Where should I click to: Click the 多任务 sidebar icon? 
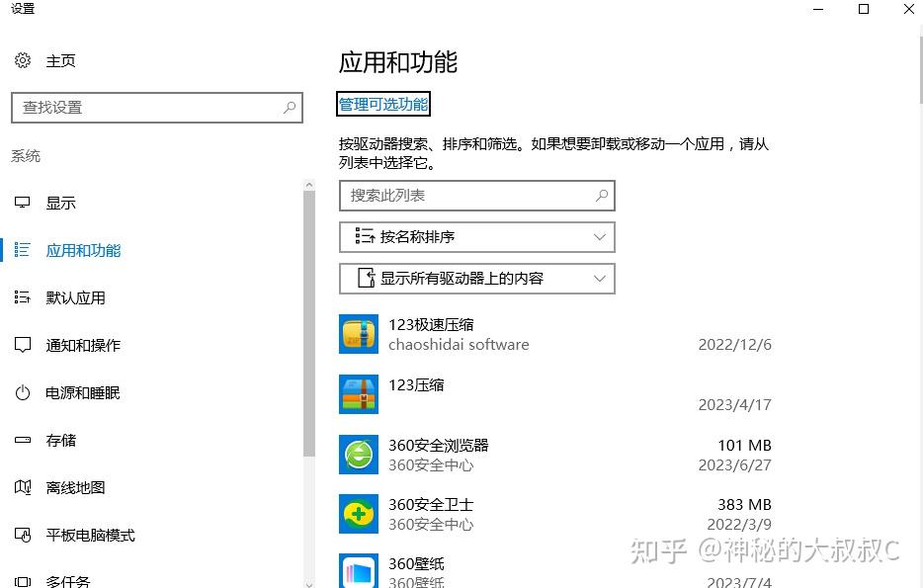tap(23, 581)
